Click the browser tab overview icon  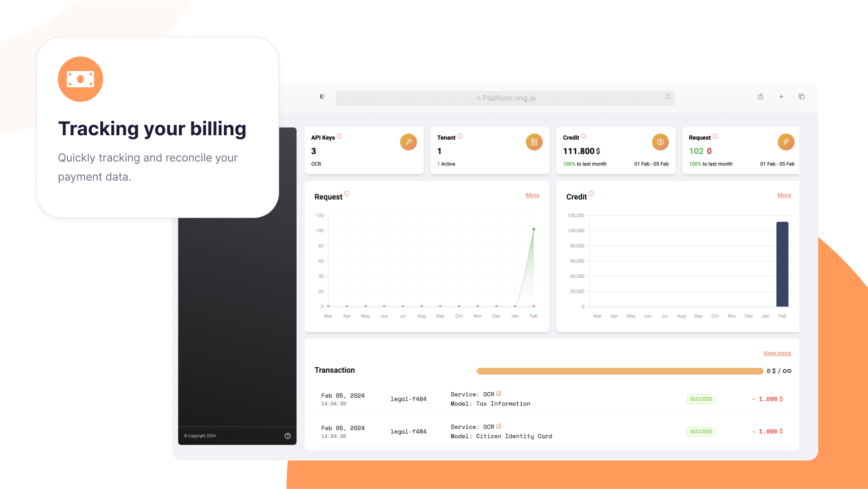pos(802,97)
